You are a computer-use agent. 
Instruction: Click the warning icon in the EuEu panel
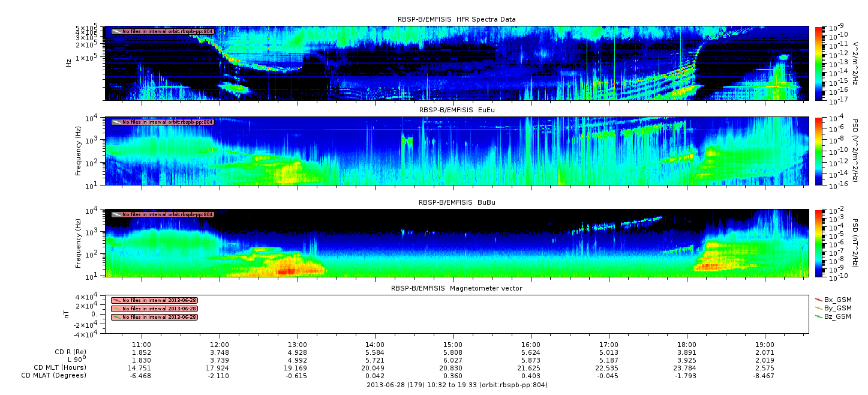coord(116,122)
